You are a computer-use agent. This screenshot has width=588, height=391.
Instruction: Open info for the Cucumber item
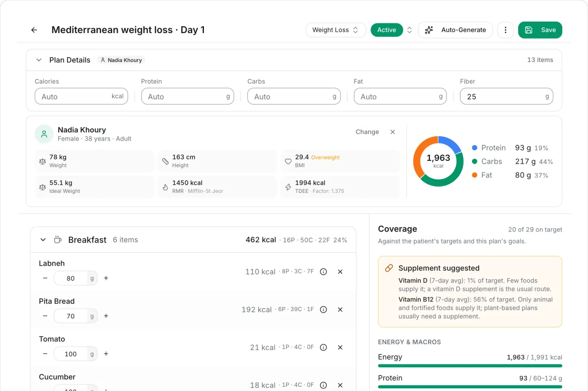click(323, 385)
